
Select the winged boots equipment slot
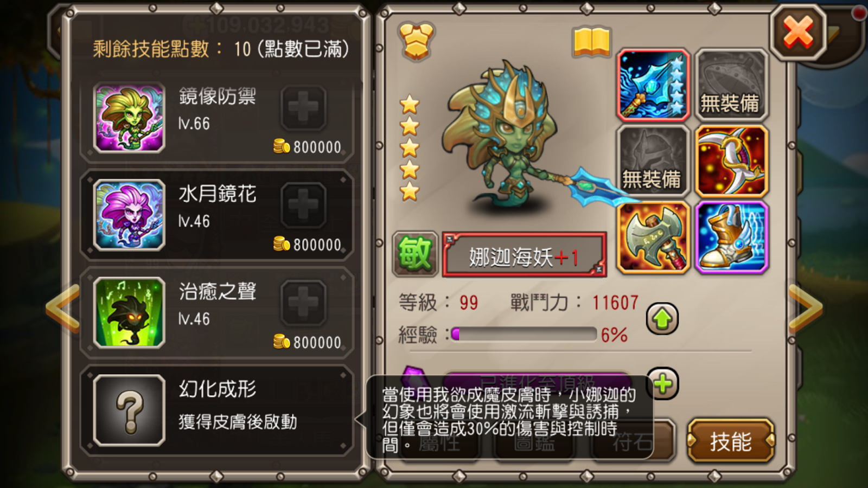click(731, 237)
